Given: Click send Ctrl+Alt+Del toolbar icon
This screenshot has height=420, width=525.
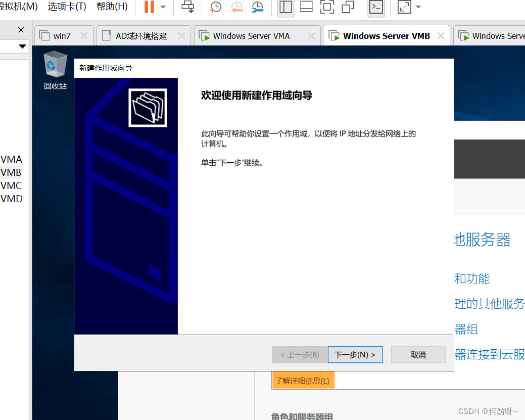Looking at the screenshot, I should pyautogui.click(x=188, y=7).
